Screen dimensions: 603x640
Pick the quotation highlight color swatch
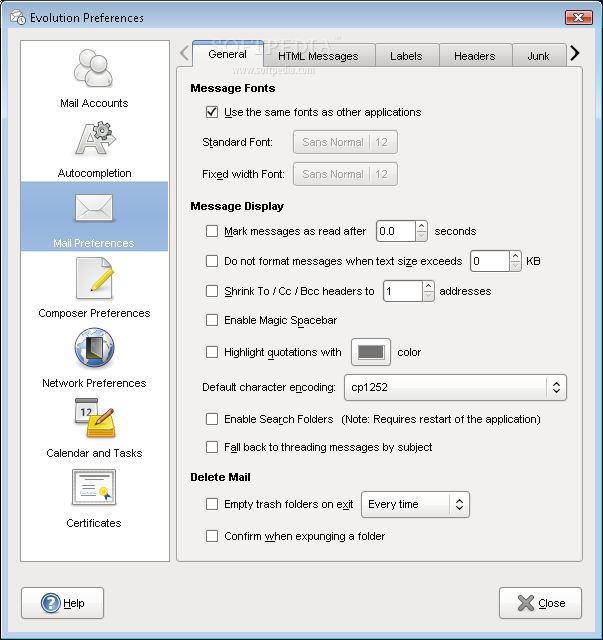[x=371, y=352]
